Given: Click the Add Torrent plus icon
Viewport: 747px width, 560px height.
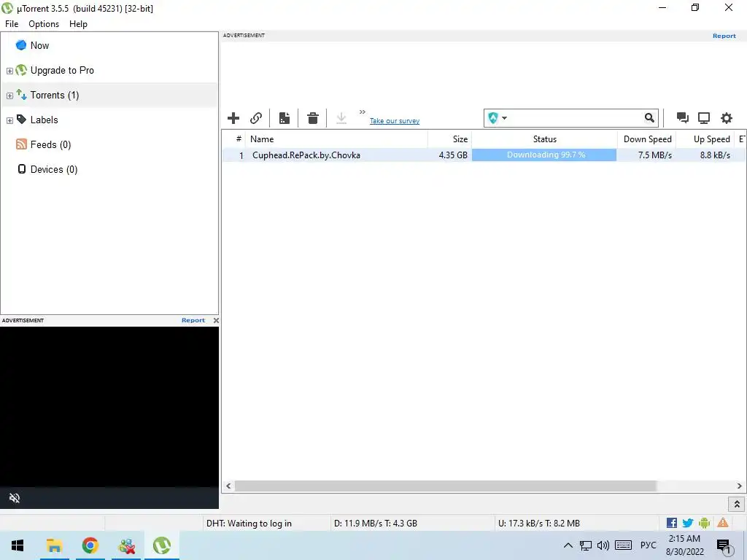Looking at the screenshot, I should coord(233,118).
